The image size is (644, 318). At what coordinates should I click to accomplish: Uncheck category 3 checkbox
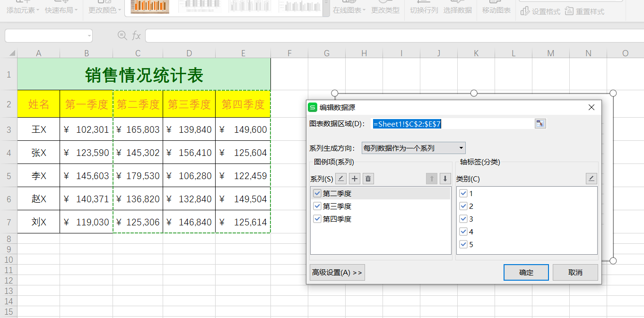(x=463, y=219)
